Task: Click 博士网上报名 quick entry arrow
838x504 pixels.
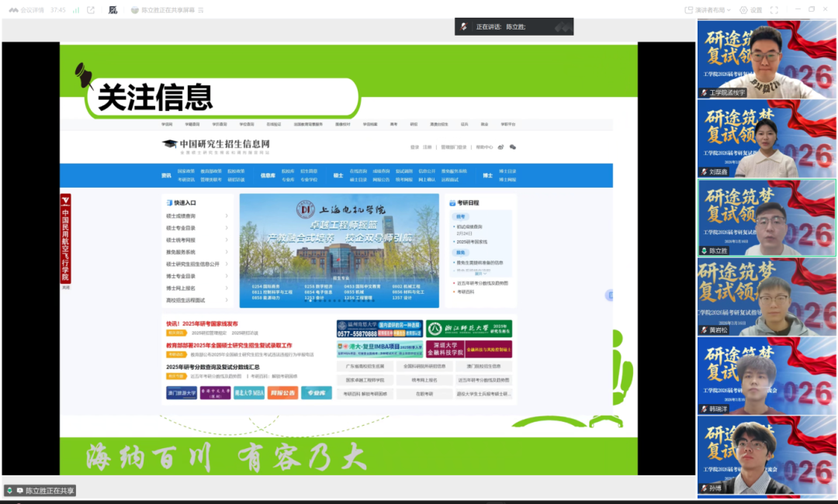Action: coord(227,288)
